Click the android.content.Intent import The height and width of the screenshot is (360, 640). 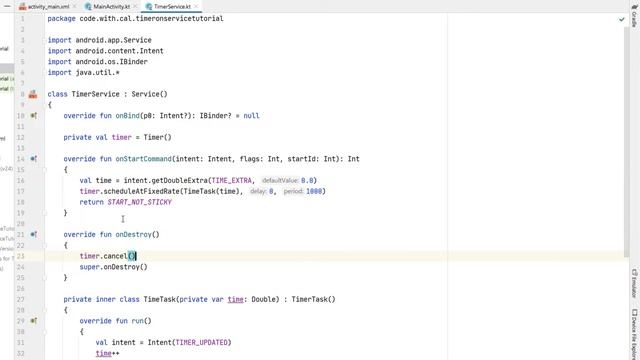point(119,51)
